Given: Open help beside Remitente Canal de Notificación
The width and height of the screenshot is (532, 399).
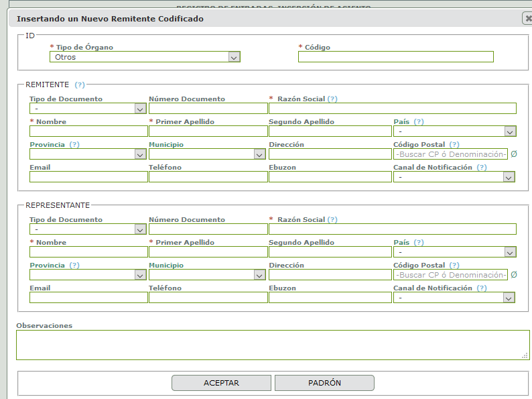Looking at the screenshot, I should 482,167.
